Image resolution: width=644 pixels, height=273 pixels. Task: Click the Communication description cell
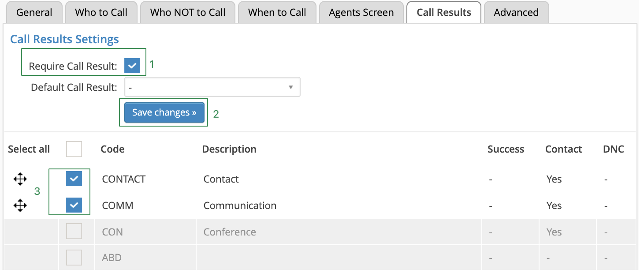(x=240, y=206)
